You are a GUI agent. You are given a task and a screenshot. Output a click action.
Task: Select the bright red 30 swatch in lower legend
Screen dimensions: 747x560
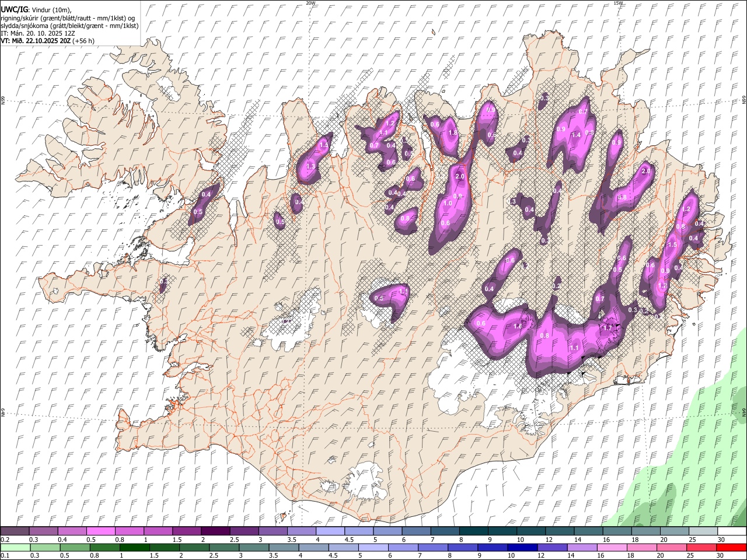[x=731, y=548]
